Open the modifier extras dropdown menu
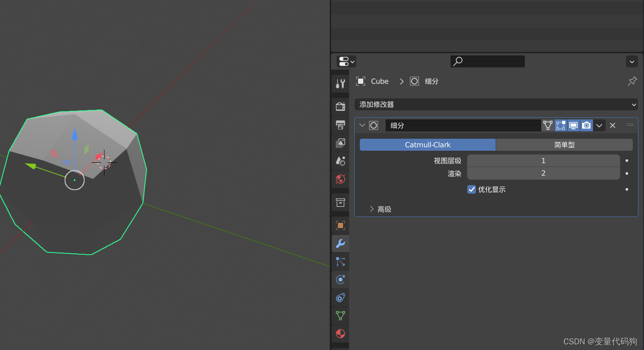 click(x=599, y=125)
